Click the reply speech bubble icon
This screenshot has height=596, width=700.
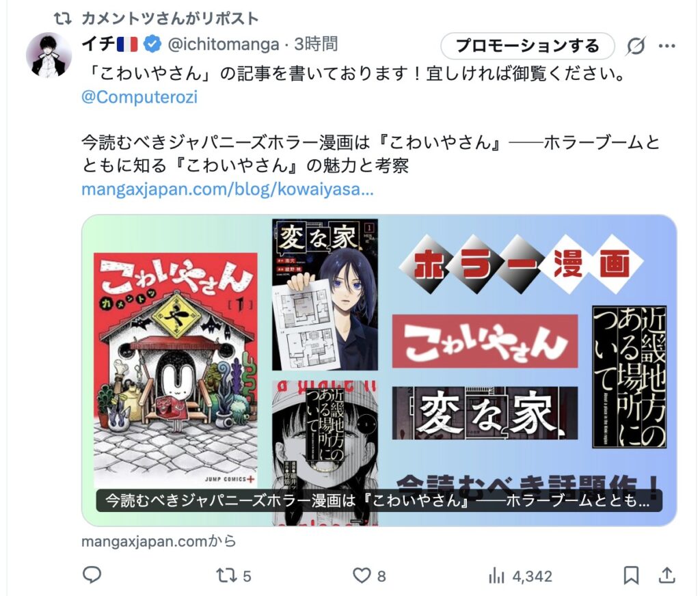point(92,575)
